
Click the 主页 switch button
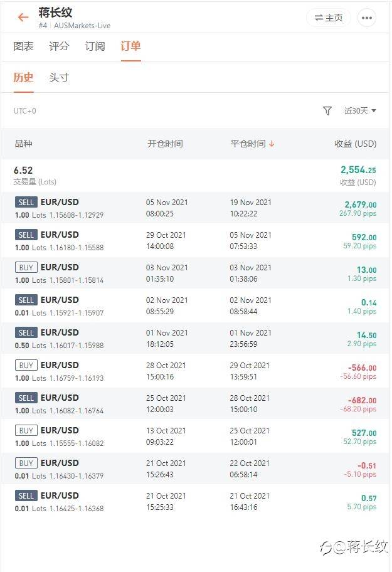click(x=329, y=18)
